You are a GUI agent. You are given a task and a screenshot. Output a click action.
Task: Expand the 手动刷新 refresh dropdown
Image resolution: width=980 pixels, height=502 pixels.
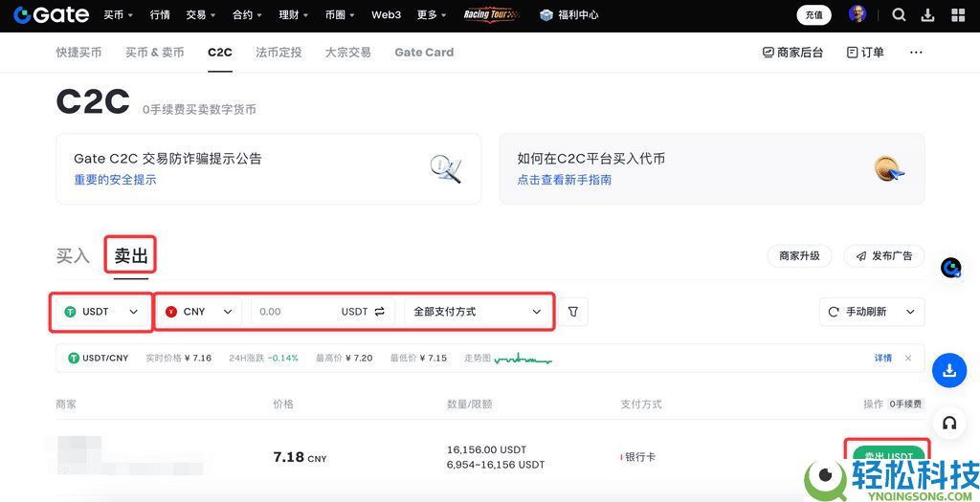(872, 312)
